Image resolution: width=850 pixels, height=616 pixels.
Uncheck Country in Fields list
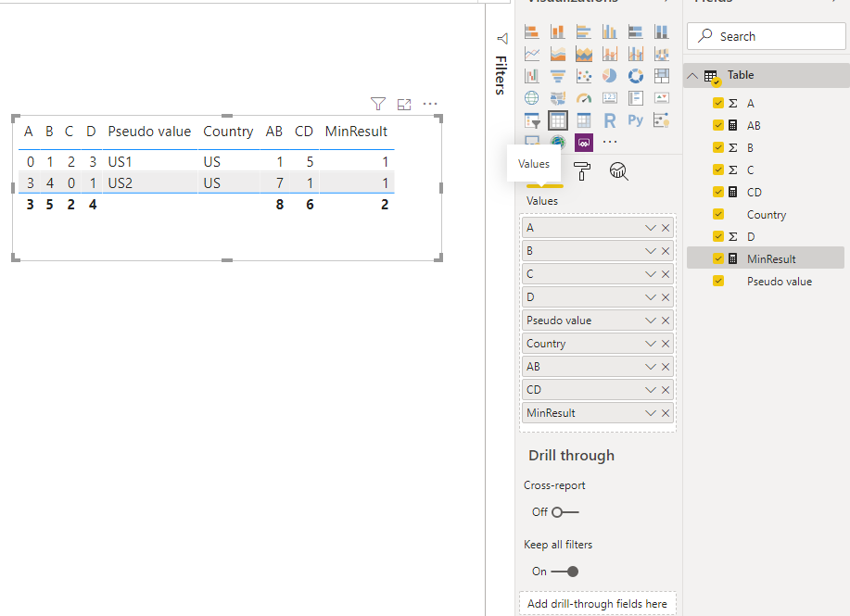(x=718, y=214)
